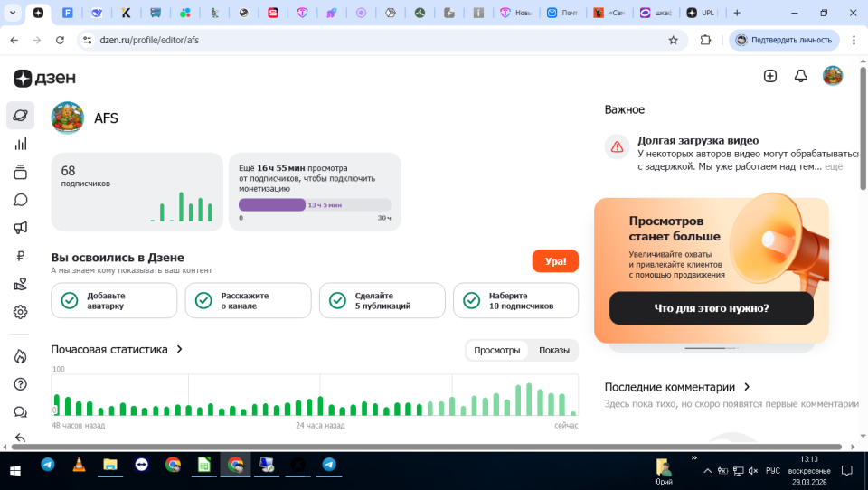Switch to the шкаф browser tab
Viewport: 868px width, 490px height.
pos(656,13)
